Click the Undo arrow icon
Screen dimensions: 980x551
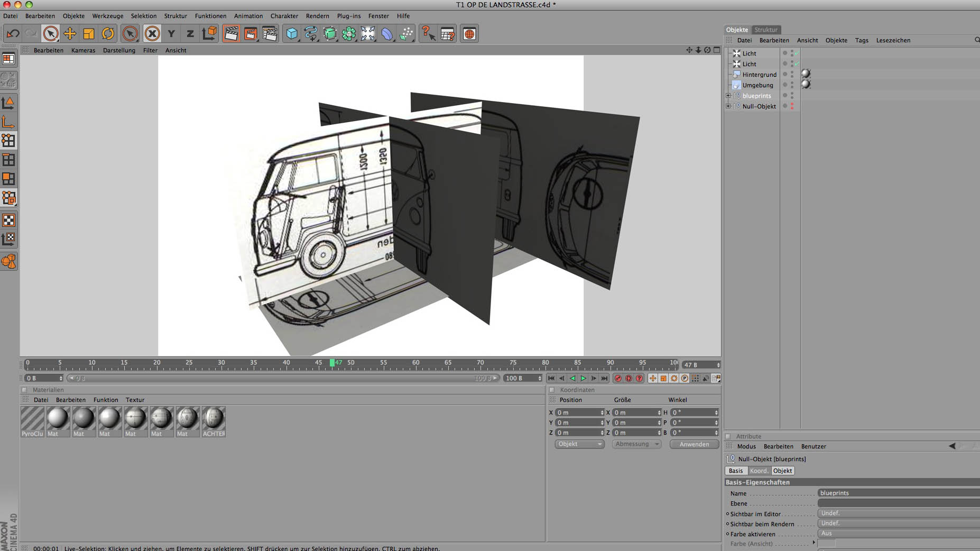pyautogui.click(x=13, y=34)
